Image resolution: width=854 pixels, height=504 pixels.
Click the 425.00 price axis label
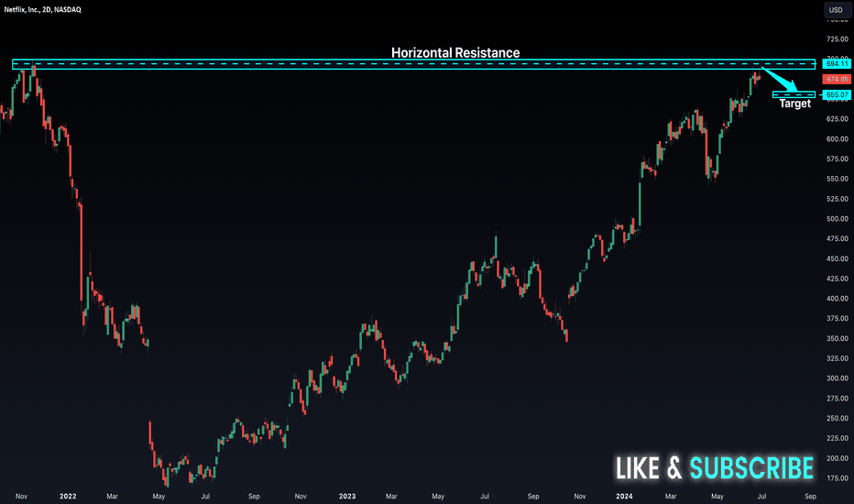(838, 279)
